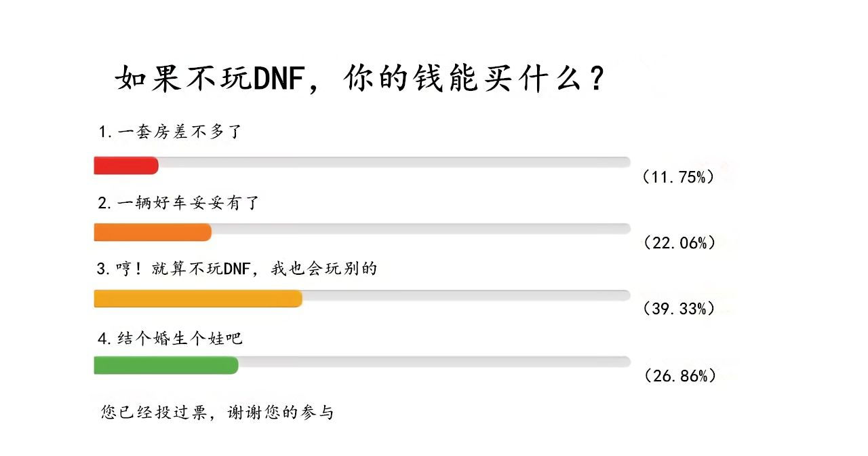Click gray unfilled part of the second bar

[421, 229]
